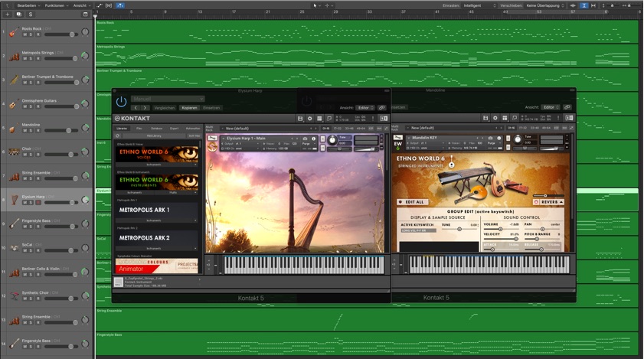Select the Files tab in Kontakt browser
The width and height of the screenshot is (644, 359).
click(x=139, y=129)
